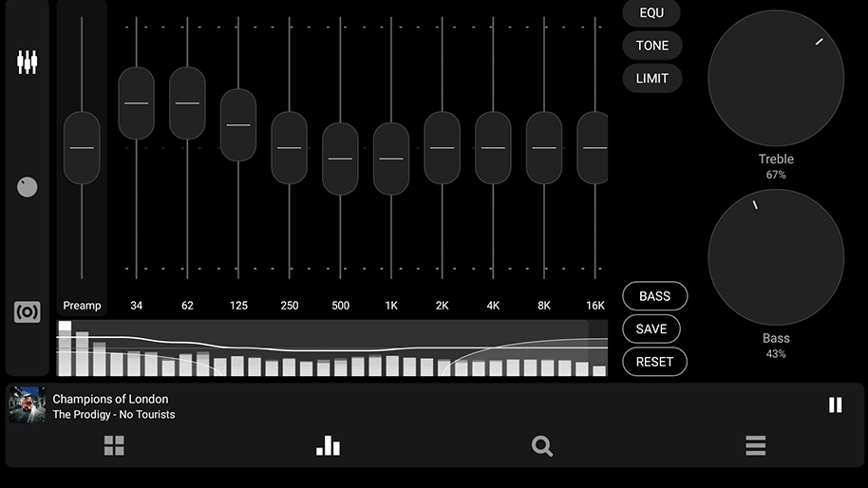Click the 4K band slider handle
The height and width of the screenshot is (488, 868).
[493, 148]
